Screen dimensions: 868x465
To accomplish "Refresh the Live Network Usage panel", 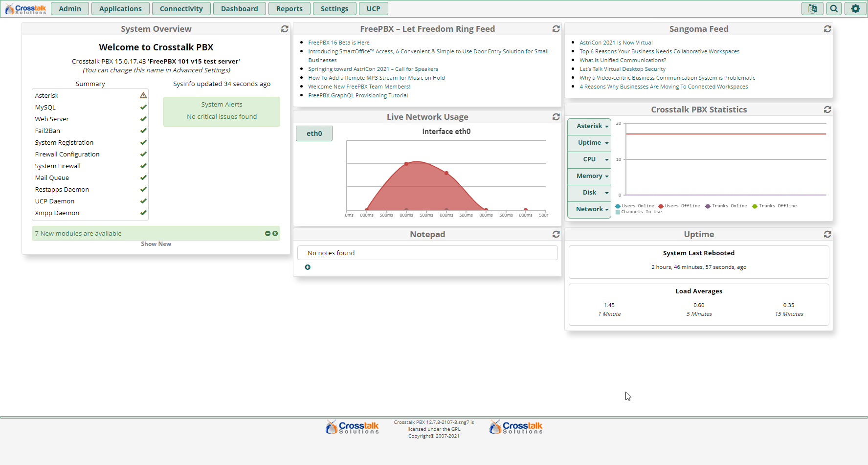I will 556,117.
